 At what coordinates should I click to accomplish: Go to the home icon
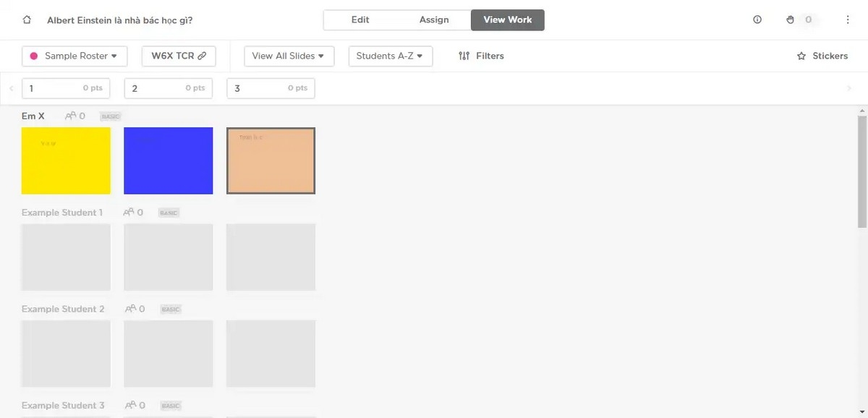(x=27, y=20)
